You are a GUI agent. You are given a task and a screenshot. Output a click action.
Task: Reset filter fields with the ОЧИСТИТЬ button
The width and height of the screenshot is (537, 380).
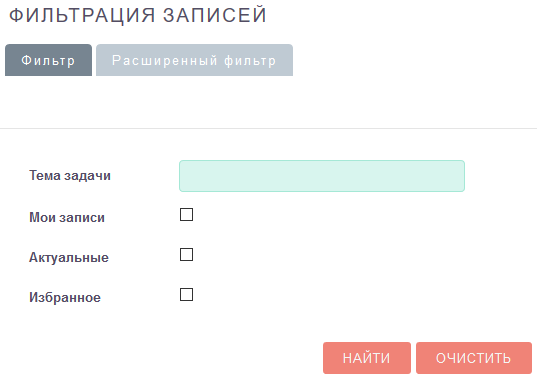(x=474, y=358)
